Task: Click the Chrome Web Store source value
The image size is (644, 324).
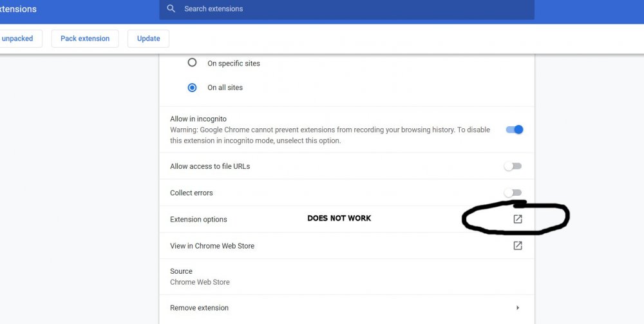Action: click(200, 282)
